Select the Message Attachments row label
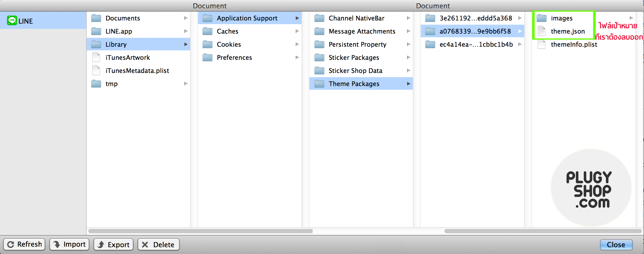 [x=362, y=31]
